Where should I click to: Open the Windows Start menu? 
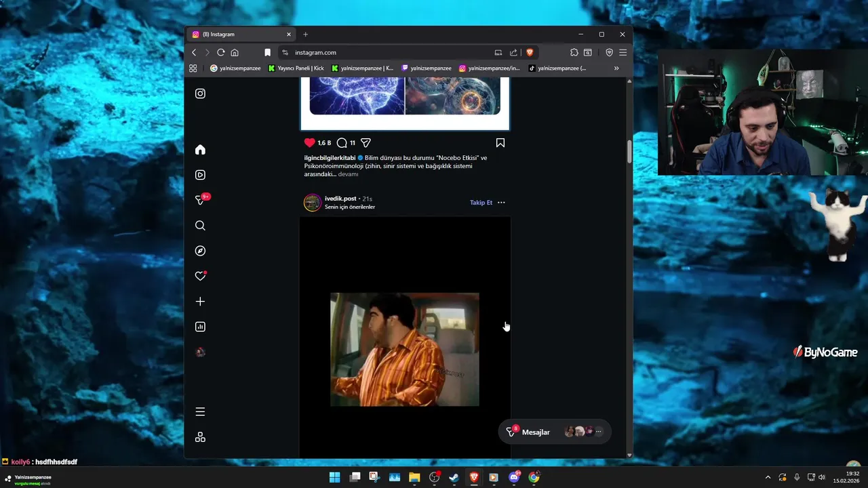tap(335, 477)
